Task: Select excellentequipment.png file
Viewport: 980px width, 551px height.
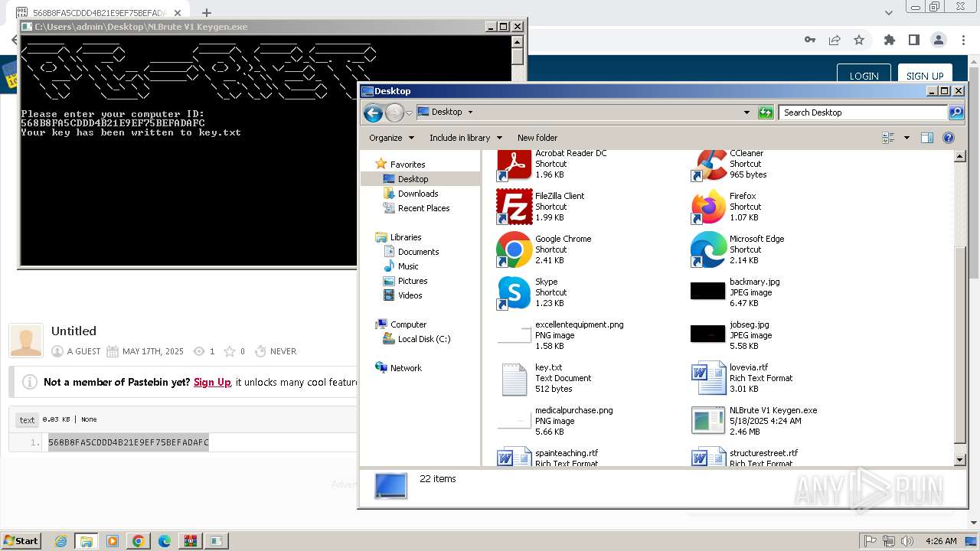Action: [514, 334]
